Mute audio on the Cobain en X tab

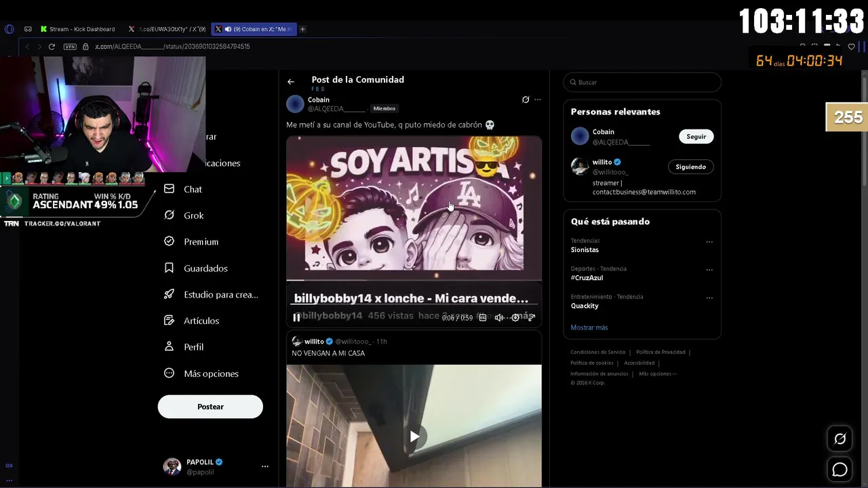click(x=228, y=29)
